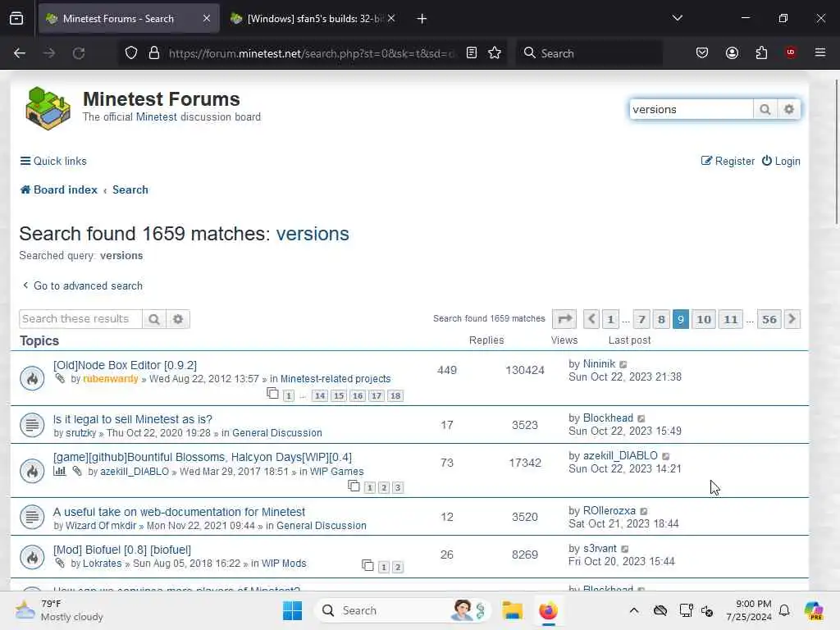Open File Explorer from the taskbar

pyautogui.click(x=512, y=610)
